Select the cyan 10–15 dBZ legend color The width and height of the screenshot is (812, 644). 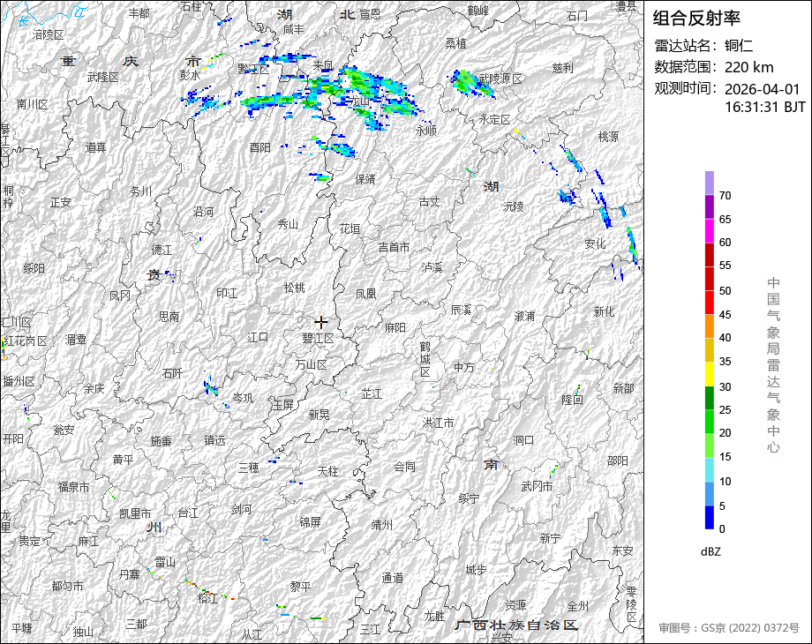pyautogui.click(x=709, y=469)
